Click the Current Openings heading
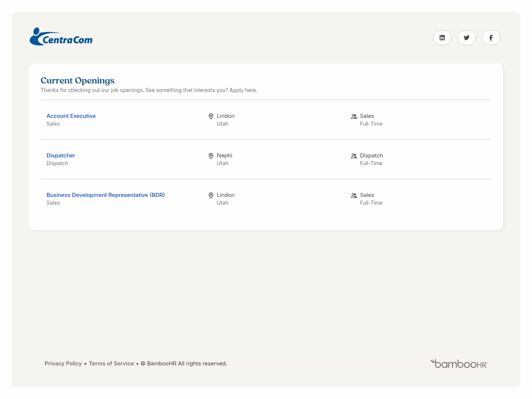Viewport: 532px width, 399px height. pos(78,81)
